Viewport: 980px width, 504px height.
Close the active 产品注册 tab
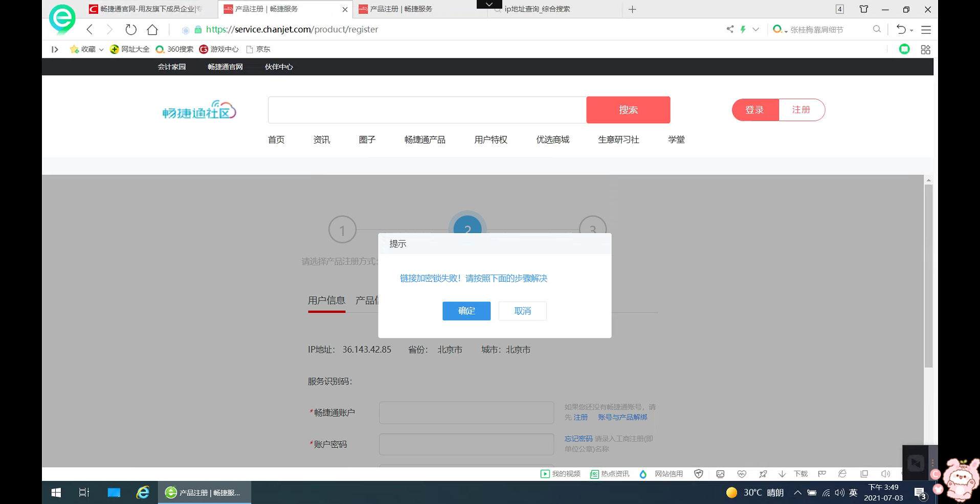click(345, 9)
